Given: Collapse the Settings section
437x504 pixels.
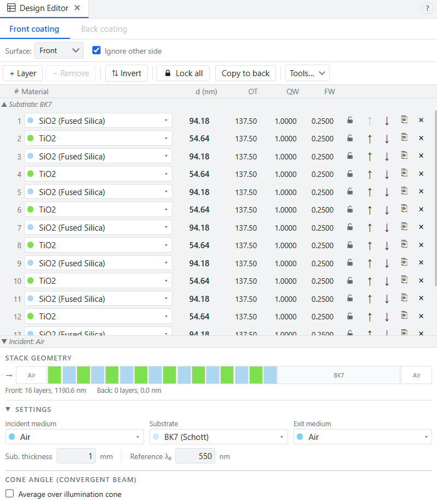Looking at the screenshot, I should pyautogui.click(x=8, y=409).
